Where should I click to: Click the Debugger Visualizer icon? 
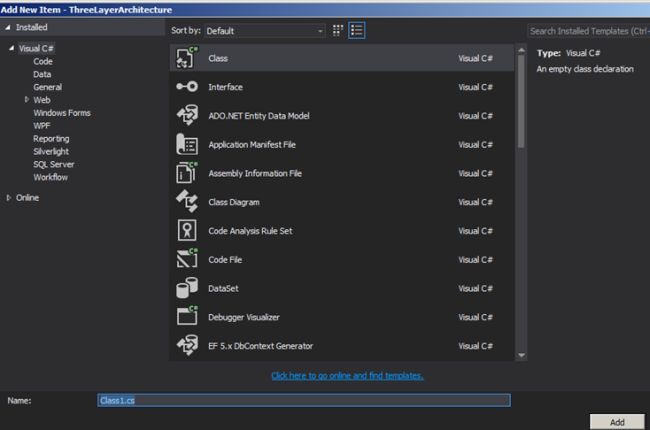(187, 316)
